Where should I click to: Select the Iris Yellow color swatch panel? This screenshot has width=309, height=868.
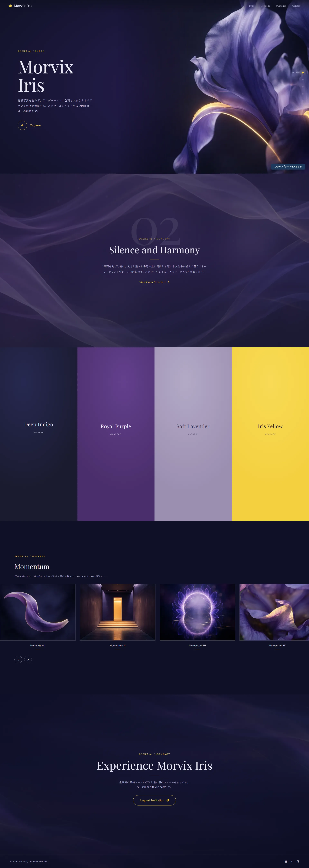270,434
